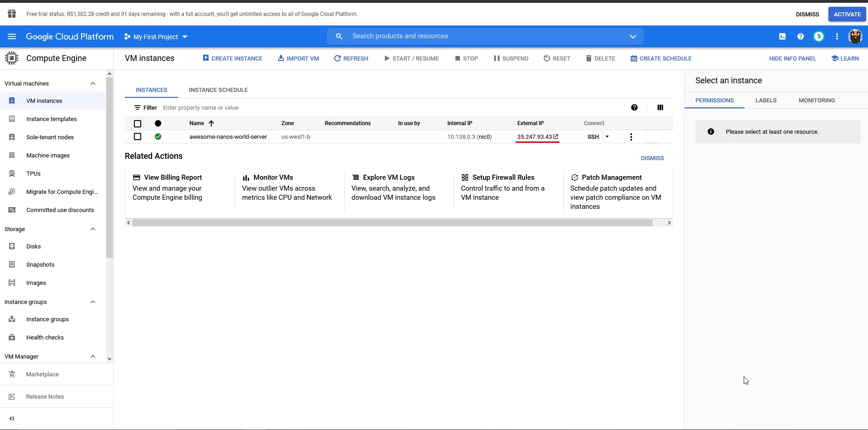Collapse the Virtual machines section
Viewport: 868px width, 430px height.
[x=93, y=83]
